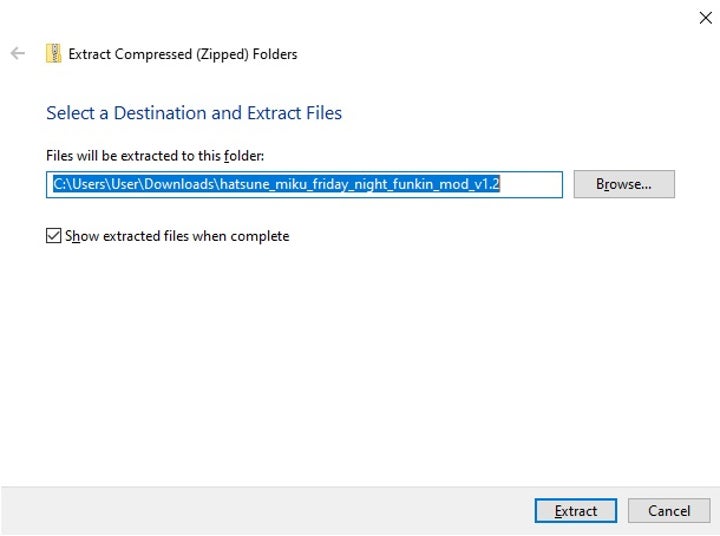720x536 pixels.
Task: Click the "Select a Destination and Extract Files" heading
Action: pos(194,113)
